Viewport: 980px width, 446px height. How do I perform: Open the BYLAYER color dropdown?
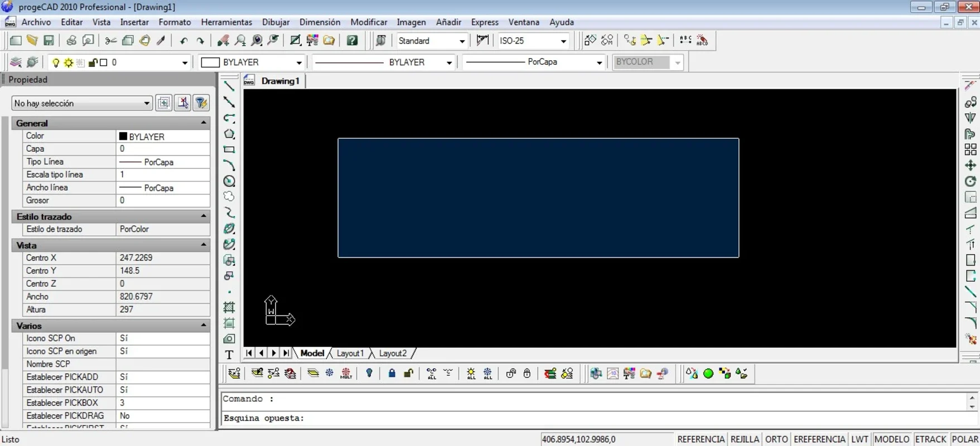[x=298, y=62]
